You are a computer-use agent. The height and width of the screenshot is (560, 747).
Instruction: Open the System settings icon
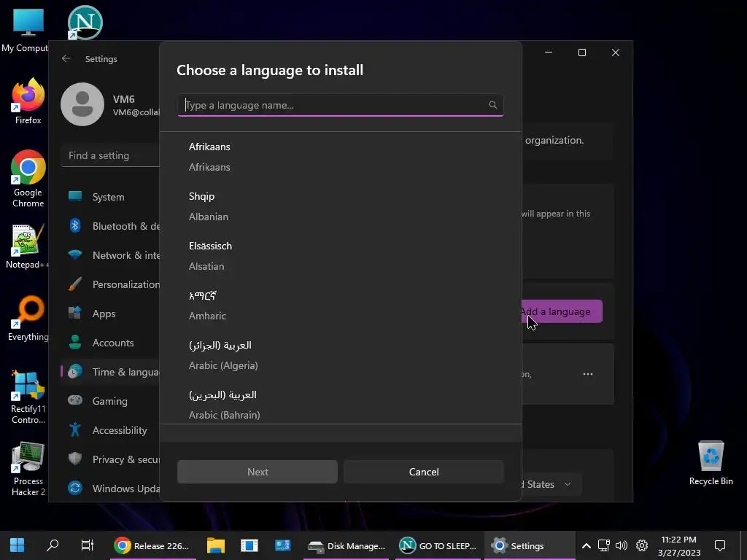coord(75,196)
